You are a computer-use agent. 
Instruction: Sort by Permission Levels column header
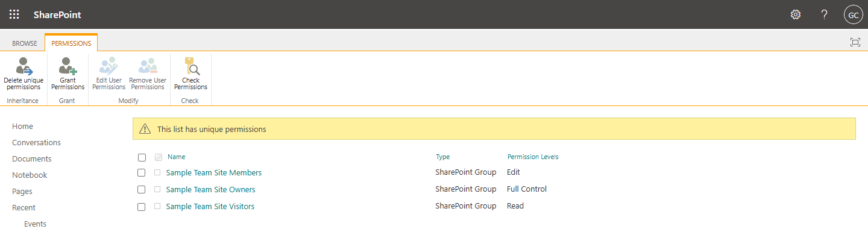533,157
